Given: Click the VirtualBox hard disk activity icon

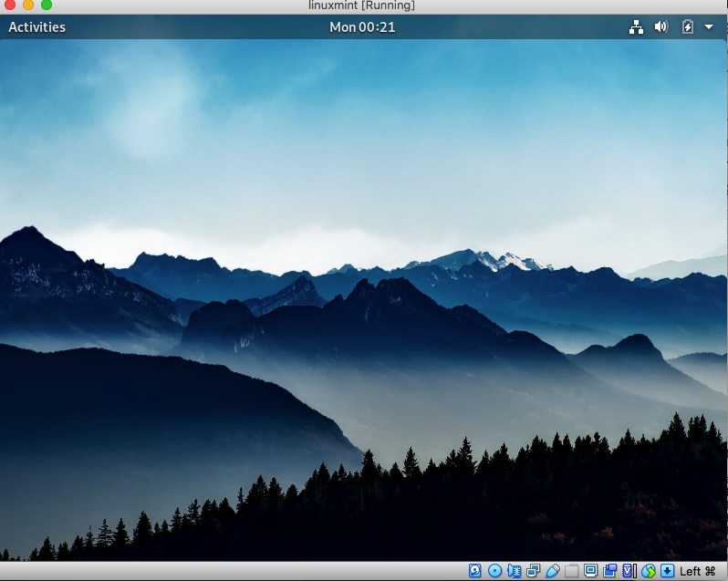Looking at the screenshot, I should 474,570.
